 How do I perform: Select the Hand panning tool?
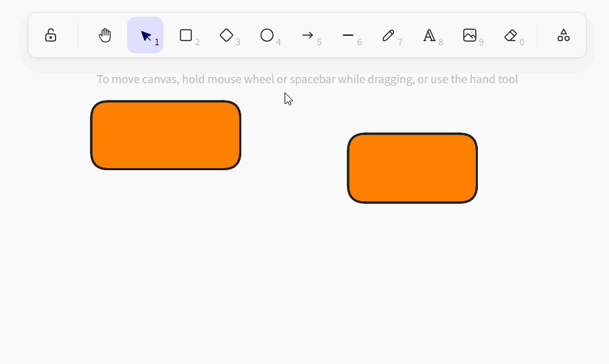(x=105, y=35)
